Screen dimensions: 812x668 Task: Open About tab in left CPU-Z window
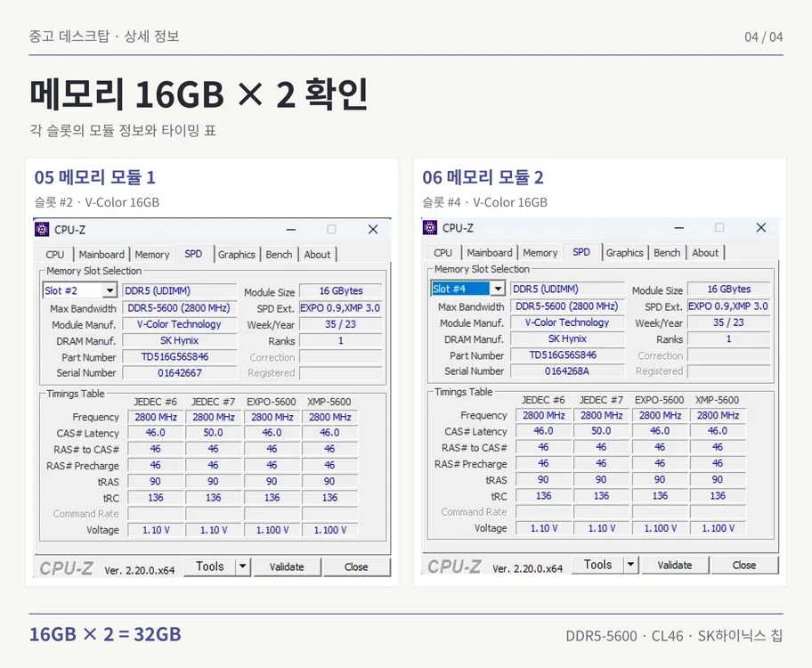317,255
